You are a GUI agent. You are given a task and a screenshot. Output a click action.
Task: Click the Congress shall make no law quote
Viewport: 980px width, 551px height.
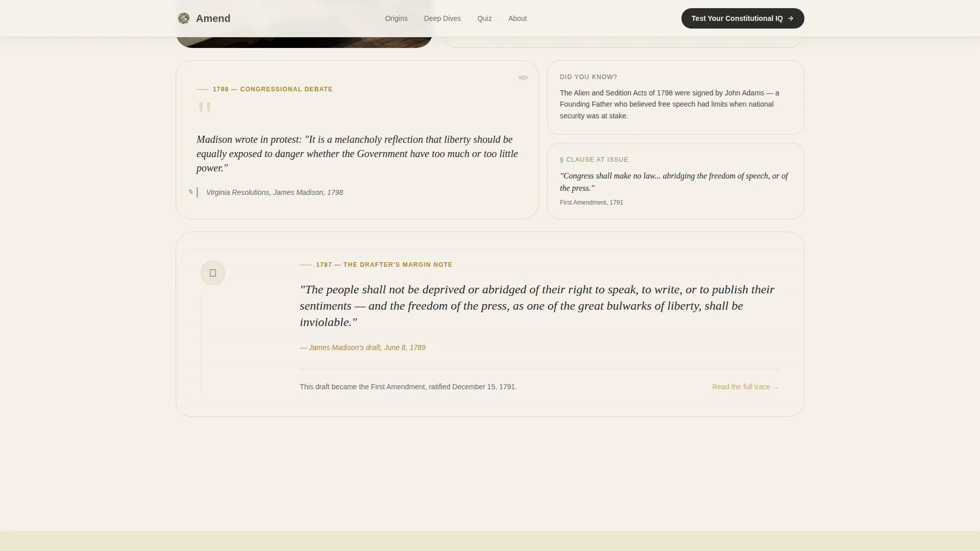coord(674,182)
